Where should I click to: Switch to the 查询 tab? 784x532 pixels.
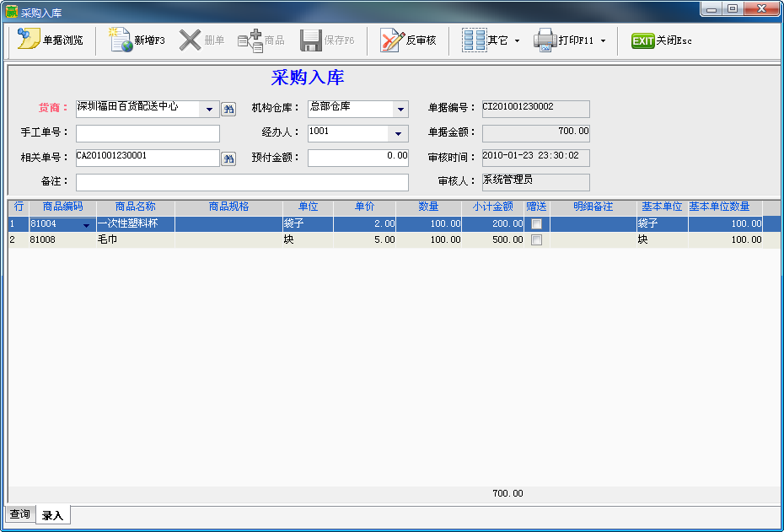[19, 514]
